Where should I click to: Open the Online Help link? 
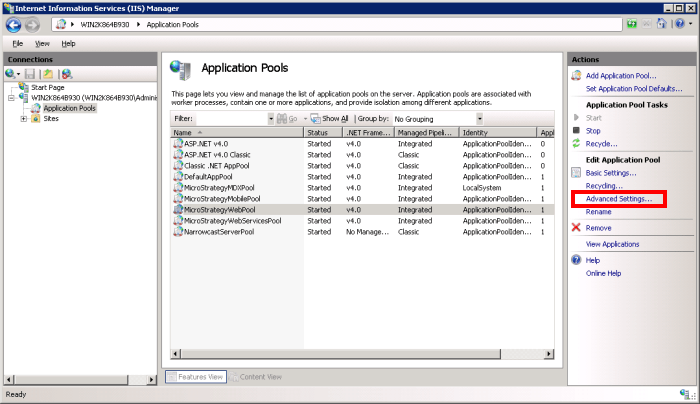(603, 273)
